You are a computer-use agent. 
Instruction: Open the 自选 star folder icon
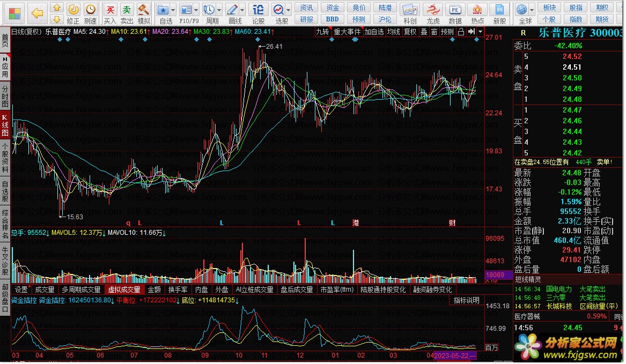coord(163,10)
